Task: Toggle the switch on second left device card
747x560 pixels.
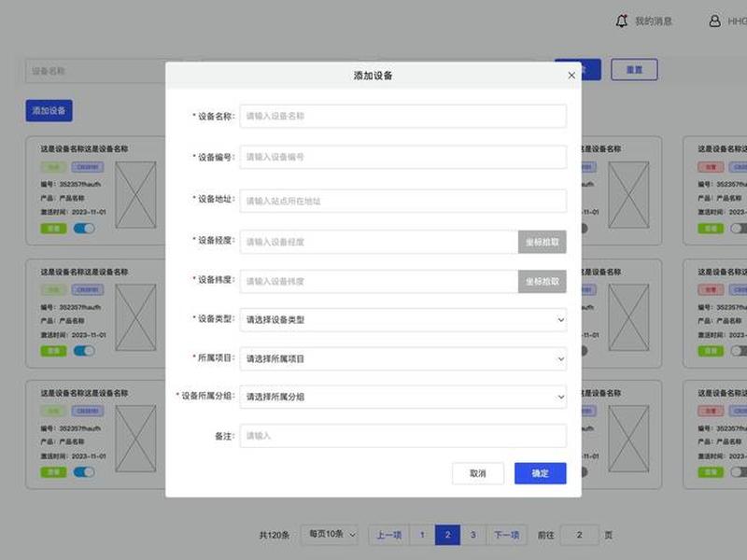Action: [84, 351]
